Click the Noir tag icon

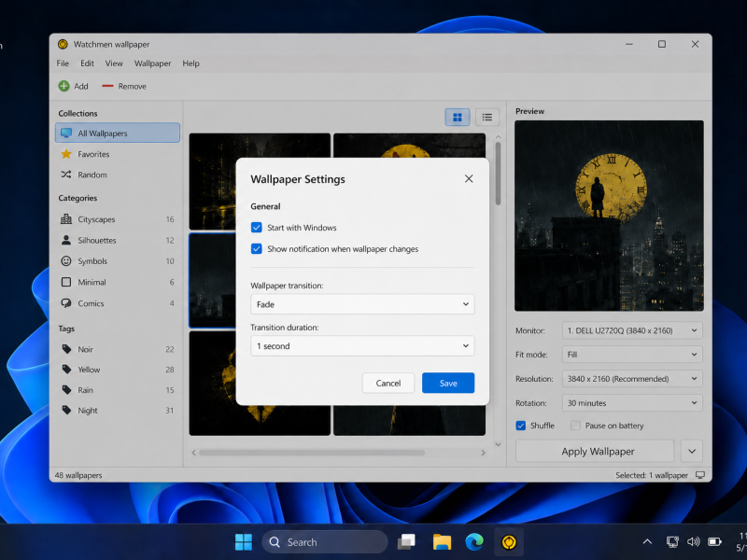66,349
